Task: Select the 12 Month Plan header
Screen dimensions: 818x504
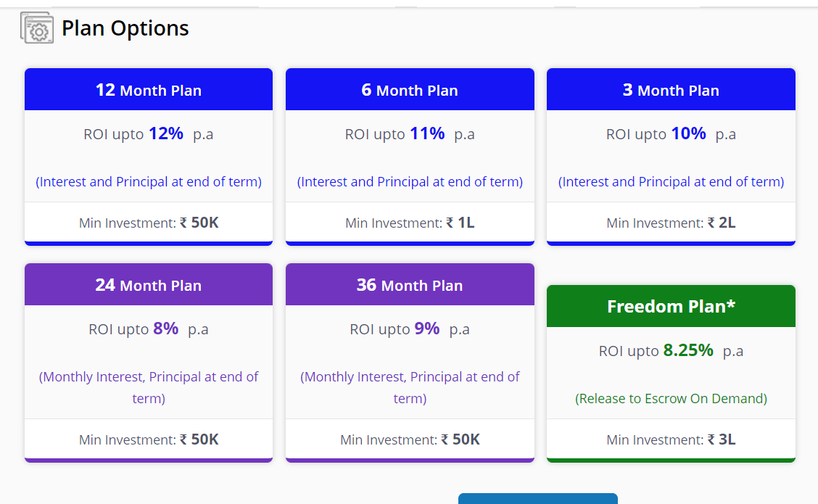Action: coord(149,89)
